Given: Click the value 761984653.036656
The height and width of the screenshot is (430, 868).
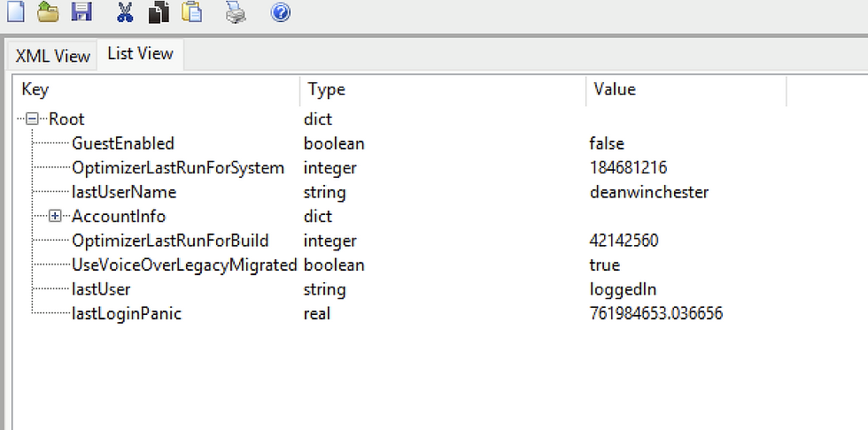Looking at the screenshot, I should (x=656, y=313).
